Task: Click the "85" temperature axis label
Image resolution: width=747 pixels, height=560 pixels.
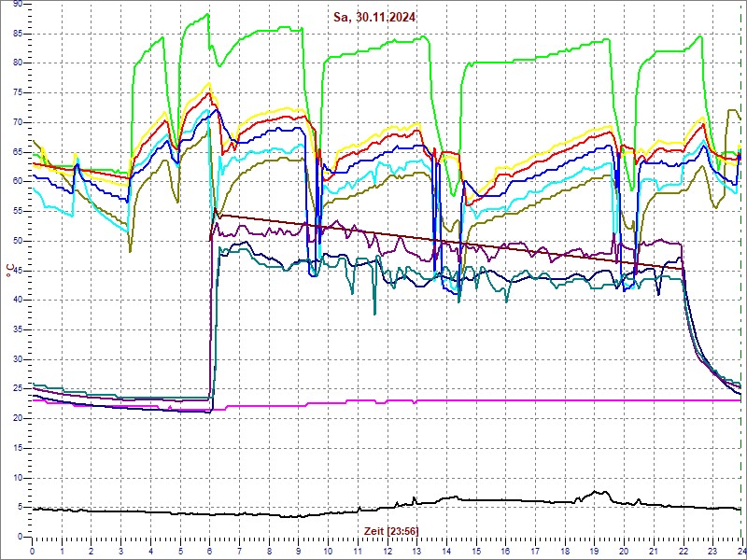Action: 18,34
